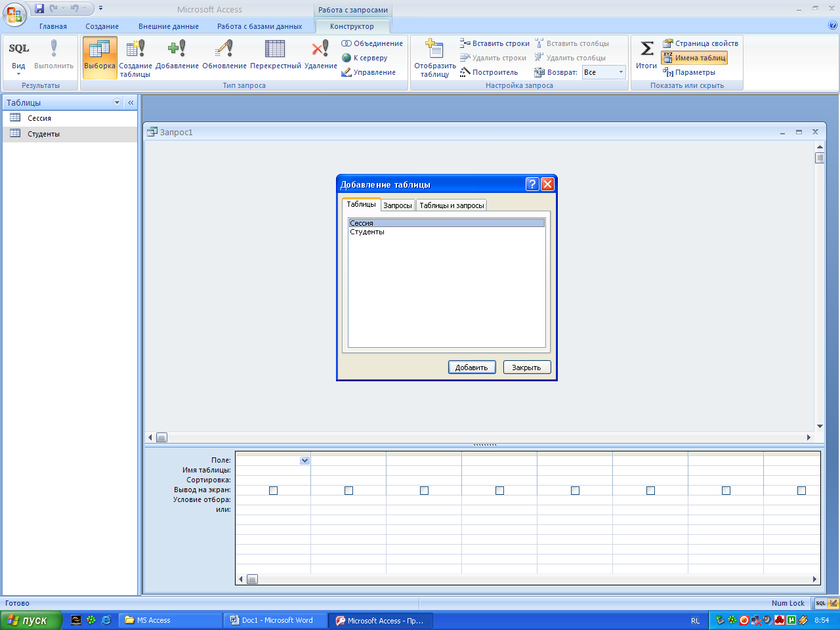Click the SQL view status bar icon
Image resolution: width=840 pixels, height=630 pixels.
[820, 603]
